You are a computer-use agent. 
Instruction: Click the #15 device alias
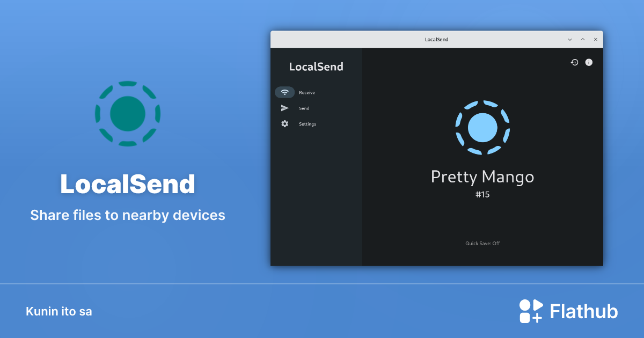click(482, 194)
